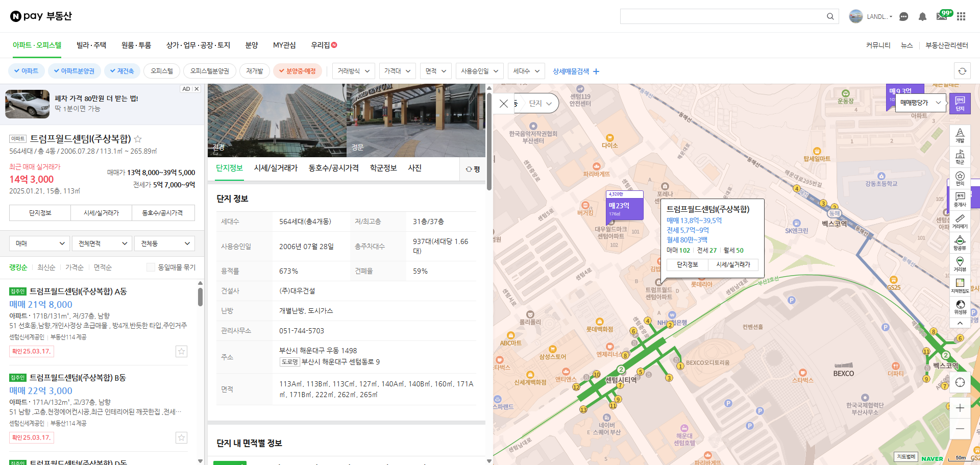Image resolution: width=980 pixels, height=465 pixels.
Task: Favorite 트럼프월드센텀 with the star icon
Action: point(137,139)
